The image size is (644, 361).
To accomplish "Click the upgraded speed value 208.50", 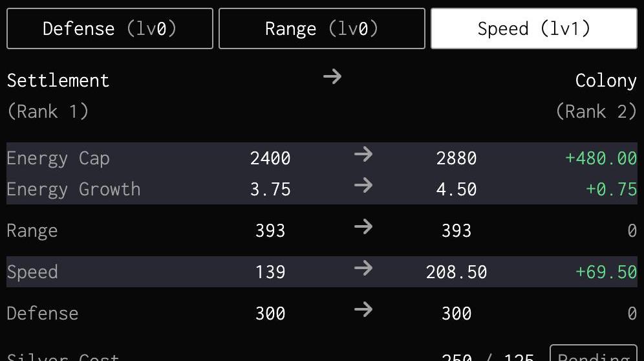I will [456, 272].
